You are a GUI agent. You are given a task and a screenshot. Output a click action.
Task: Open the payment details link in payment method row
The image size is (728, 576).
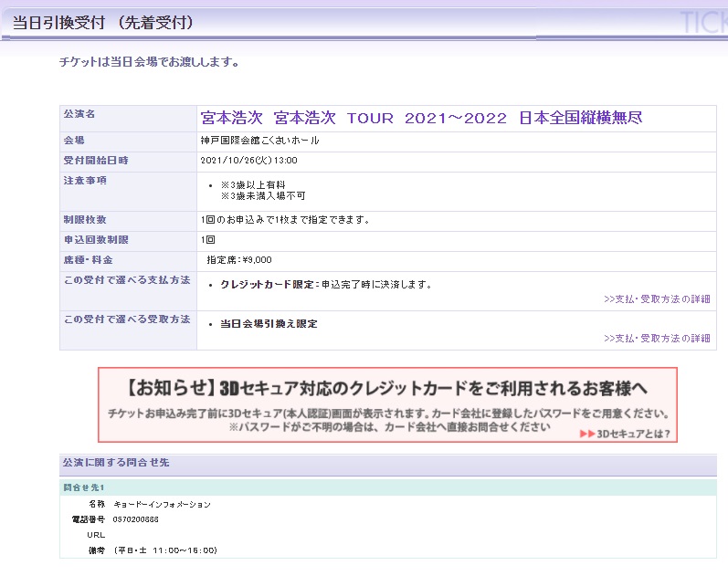coord(657,299)
